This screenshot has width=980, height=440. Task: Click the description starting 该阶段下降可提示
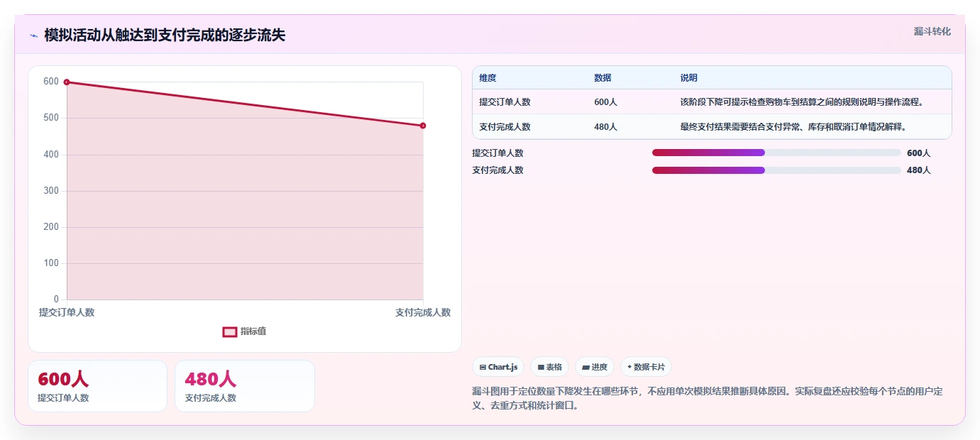click(803, 102)
